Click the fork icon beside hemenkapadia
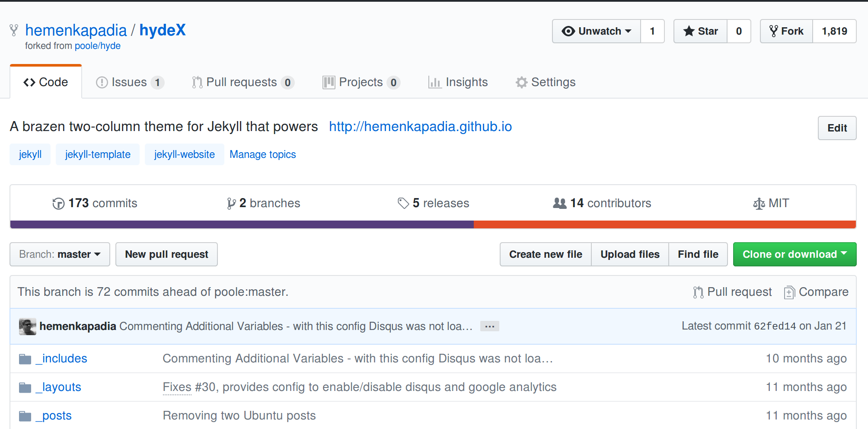 [x=14, y=30]
